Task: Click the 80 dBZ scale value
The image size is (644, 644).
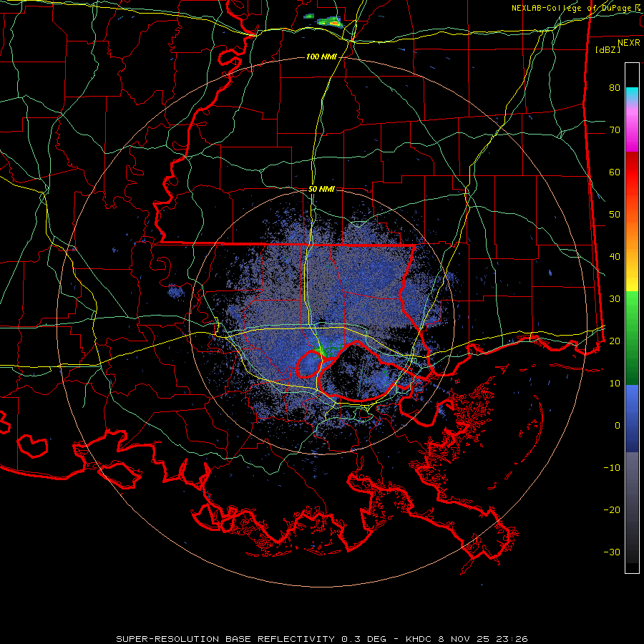Action: (615, 88)
